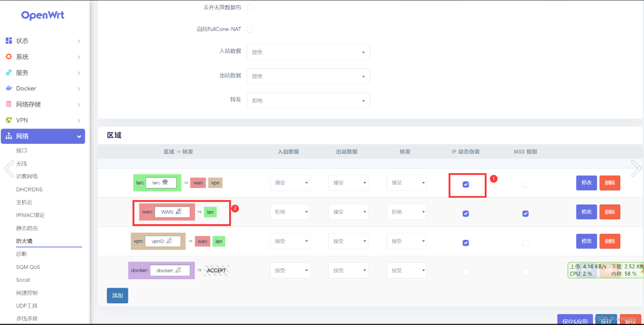Click the green lan zone badge
This screenshot has height=325, width=644.
[157, 183]
